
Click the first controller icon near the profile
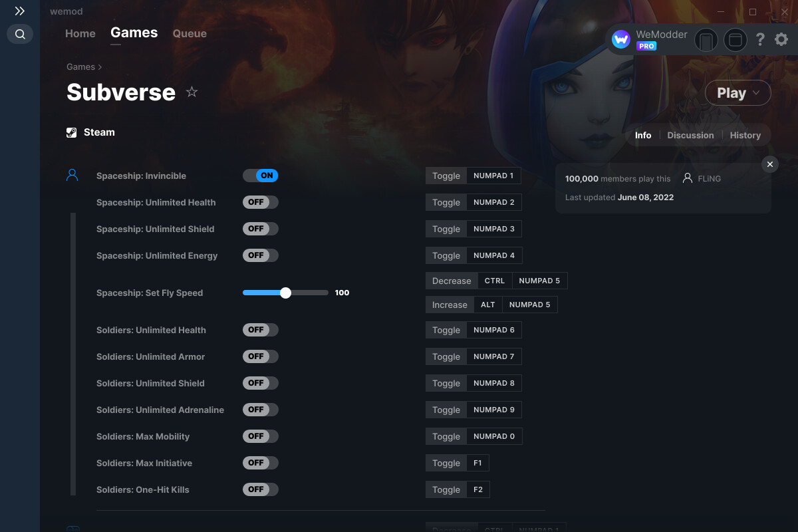(706, 40)
